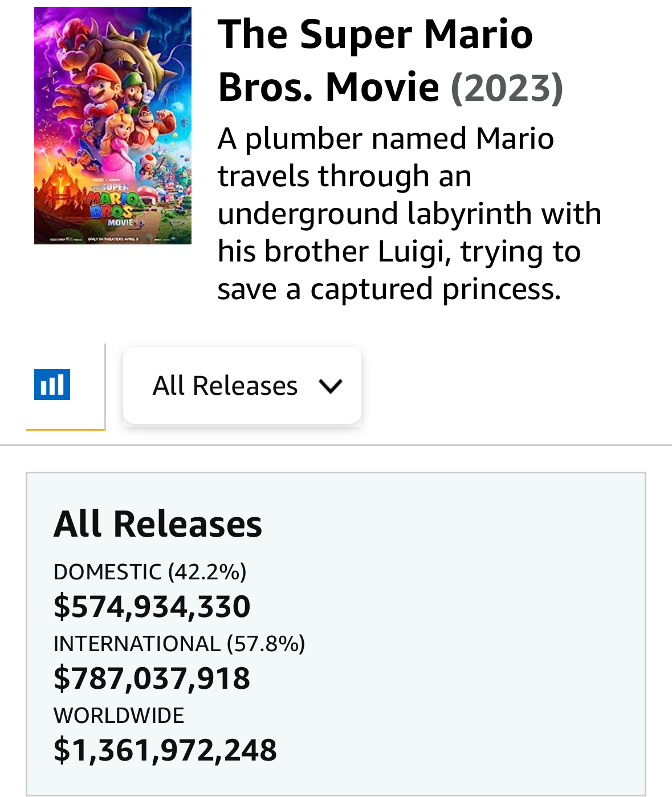Click the chevron arrow beside All Releases
Viewport: 672px width, 797px height.
click(331, 386)
